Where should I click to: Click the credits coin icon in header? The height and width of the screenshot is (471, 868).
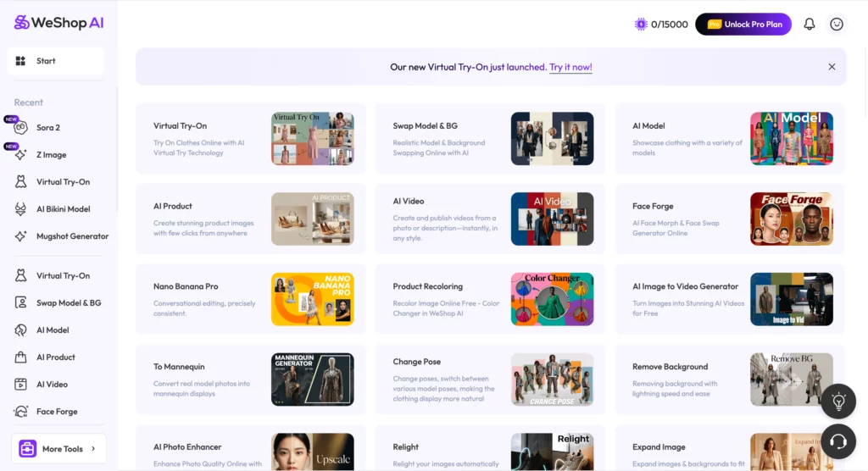[641, 25]
